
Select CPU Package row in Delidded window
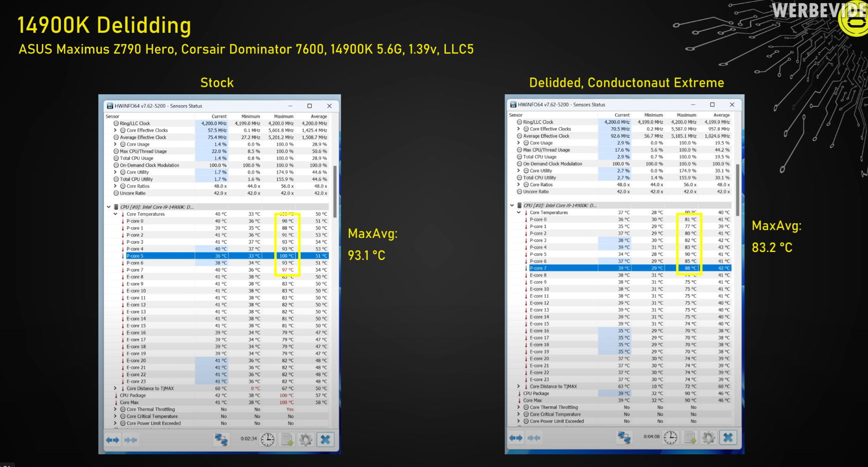(620, 394)
